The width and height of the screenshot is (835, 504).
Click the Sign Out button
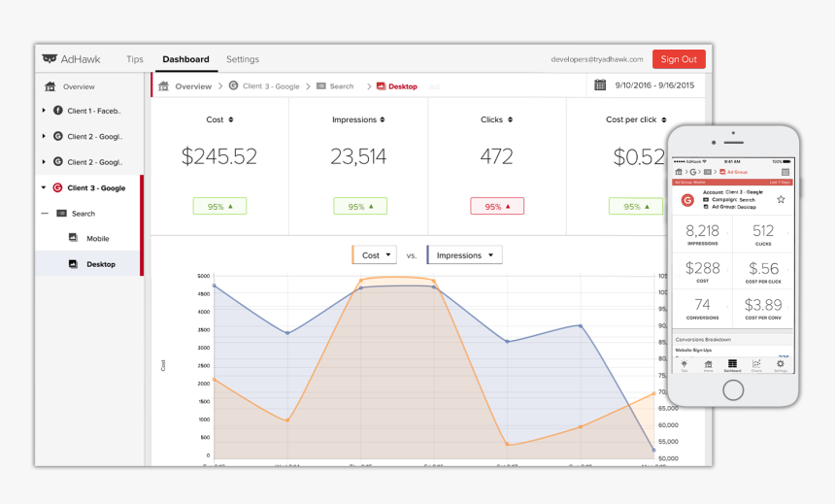click(x=679, y=59)
